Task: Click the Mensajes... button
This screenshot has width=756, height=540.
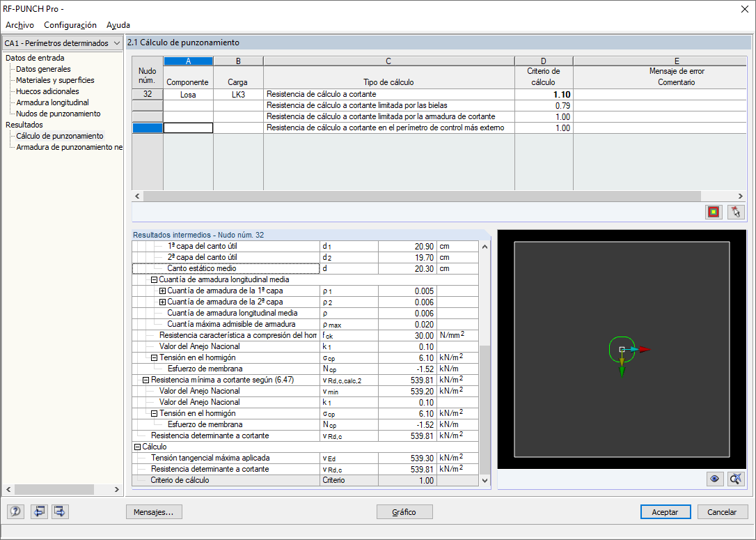Action: click(154, 512)
